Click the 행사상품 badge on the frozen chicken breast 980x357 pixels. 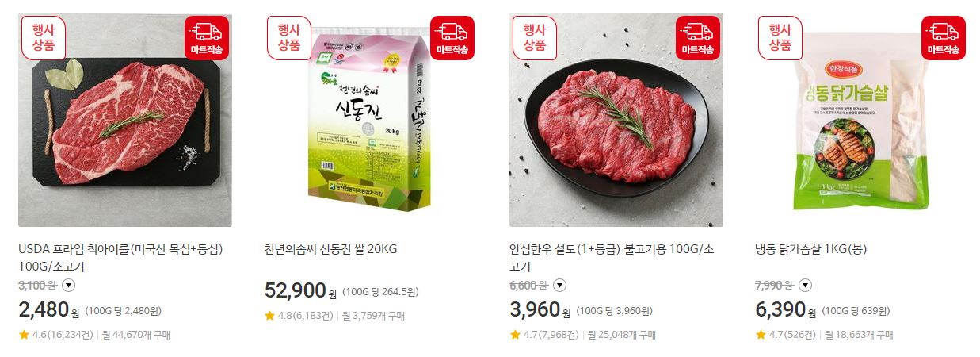[x=780, y=38]
